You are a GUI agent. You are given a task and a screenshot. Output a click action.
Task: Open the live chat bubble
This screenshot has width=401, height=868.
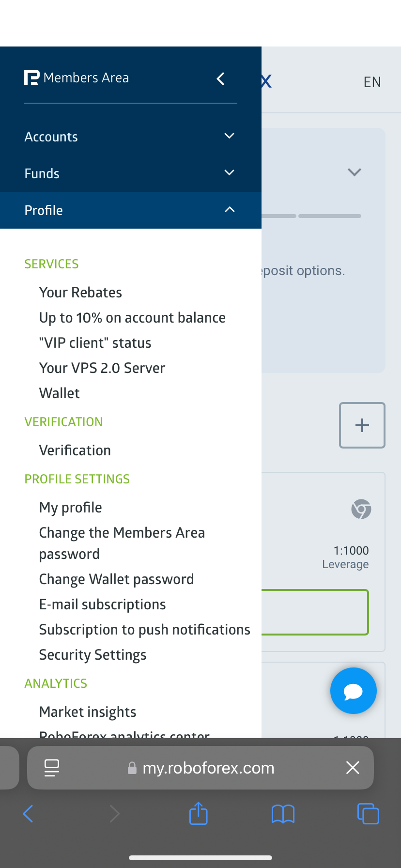pyautogui.click(x=353, y=691)
